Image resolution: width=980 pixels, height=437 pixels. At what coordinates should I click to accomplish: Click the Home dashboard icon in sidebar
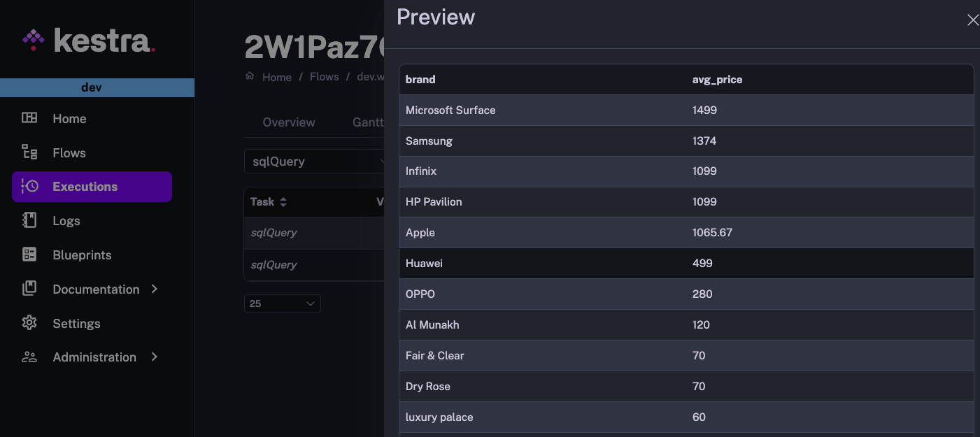pyautogui.click(x=29, y=118)
